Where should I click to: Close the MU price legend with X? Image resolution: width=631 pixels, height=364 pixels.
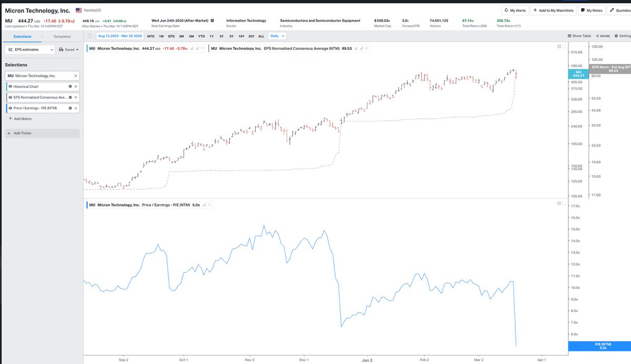[203, 48]
